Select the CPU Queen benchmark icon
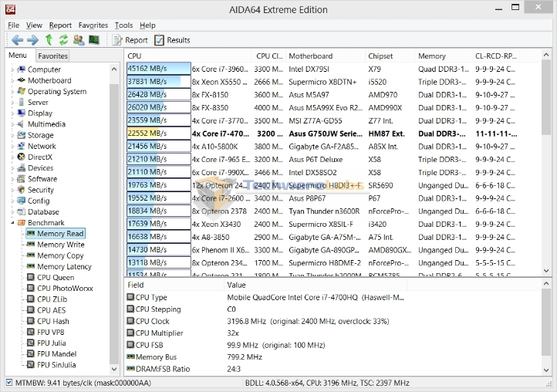The width and height of the screenshot is (557, 392). point(31,277)
